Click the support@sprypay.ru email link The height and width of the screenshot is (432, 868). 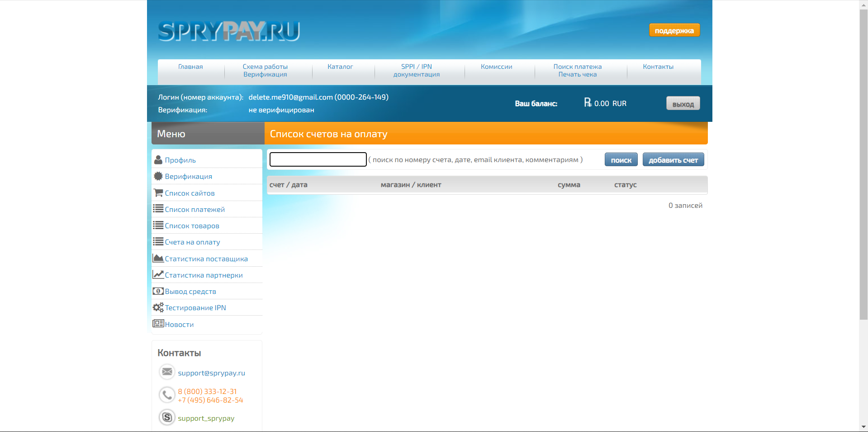(x=211, y=373)
